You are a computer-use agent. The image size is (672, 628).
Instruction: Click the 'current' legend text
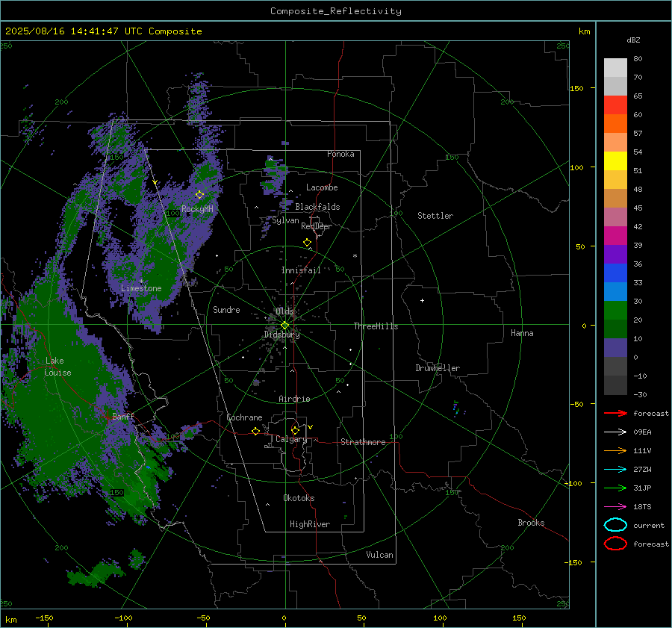click(x=648, y=525)
